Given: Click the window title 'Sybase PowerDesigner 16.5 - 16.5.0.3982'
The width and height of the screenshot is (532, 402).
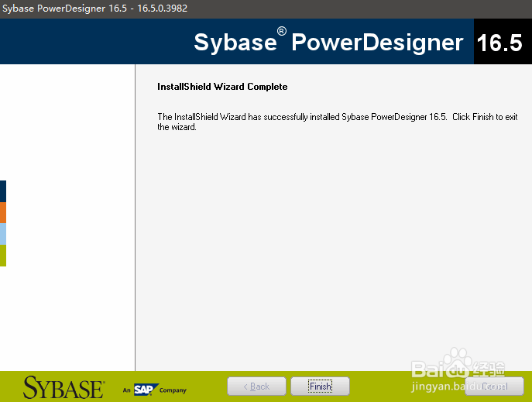Looking at the screenshot, I should [94, 9].
